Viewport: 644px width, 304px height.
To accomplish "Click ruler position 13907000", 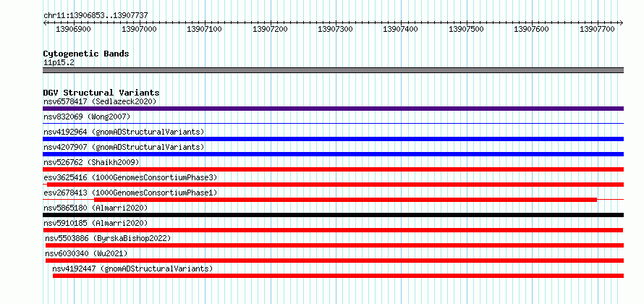I will point(139,29).
